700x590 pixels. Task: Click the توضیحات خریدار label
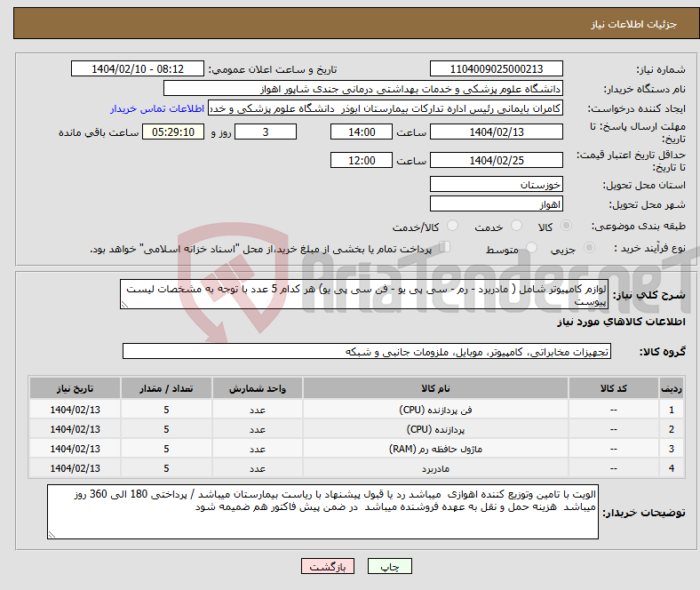(x=644, y=513)
